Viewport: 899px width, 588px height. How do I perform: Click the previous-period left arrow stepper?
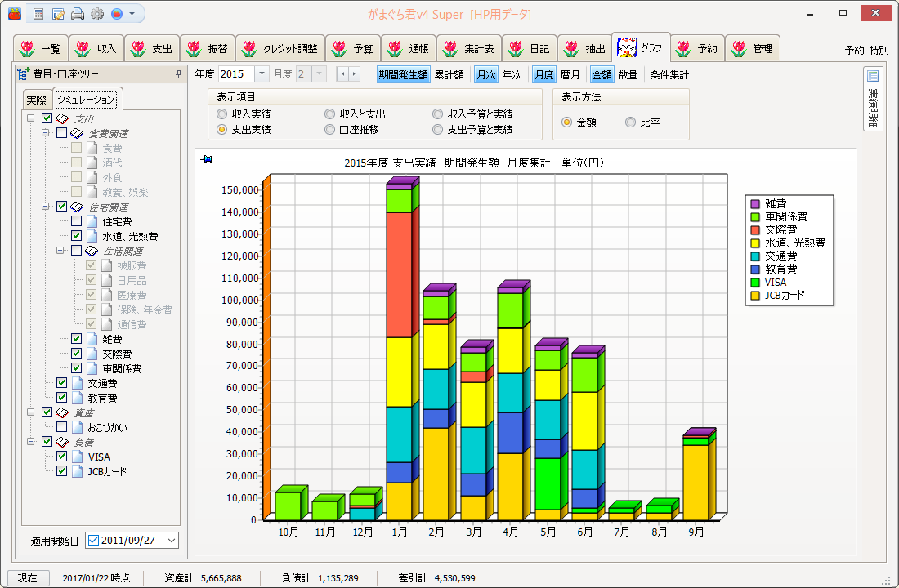tap(342, 74)
